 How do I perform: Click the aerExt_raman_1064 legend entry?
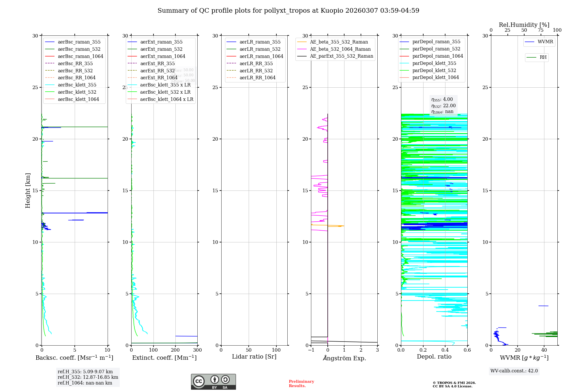(x=163, y=56)
